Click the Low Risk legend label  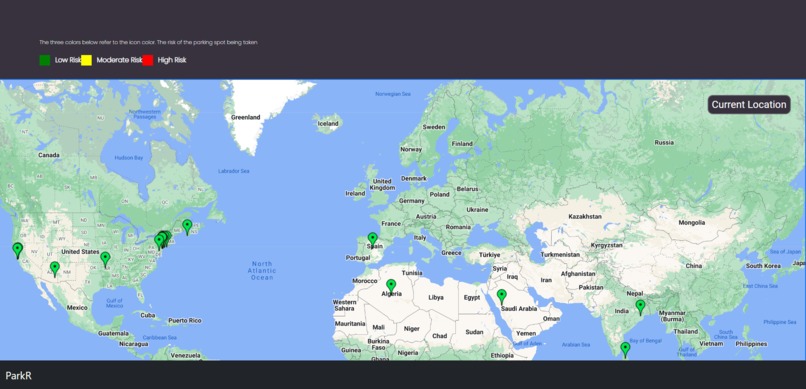pos(68,60)
